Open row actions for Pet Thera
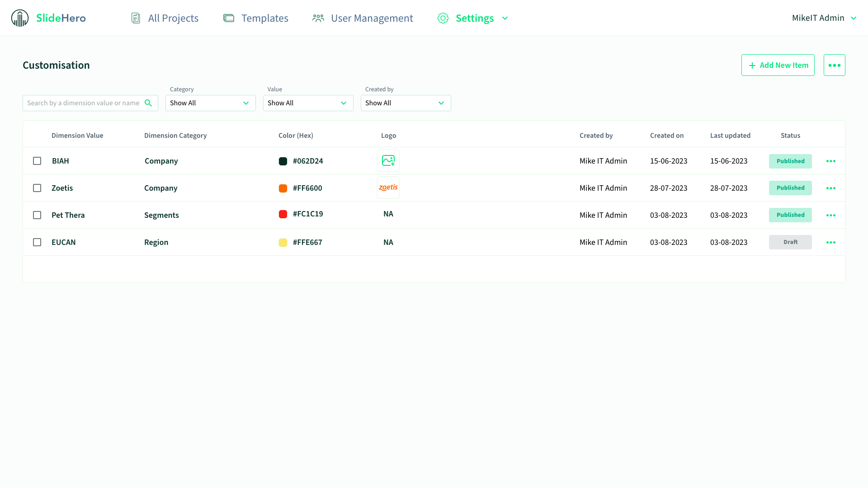 point(830,216)
